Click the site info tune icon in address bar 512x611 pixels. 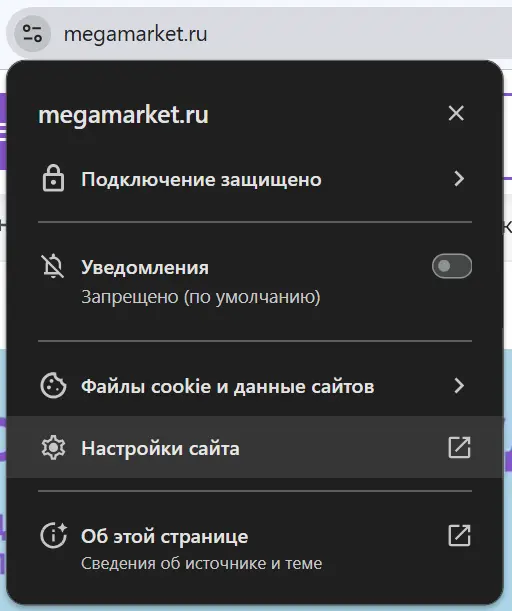[x=32, y=34]
